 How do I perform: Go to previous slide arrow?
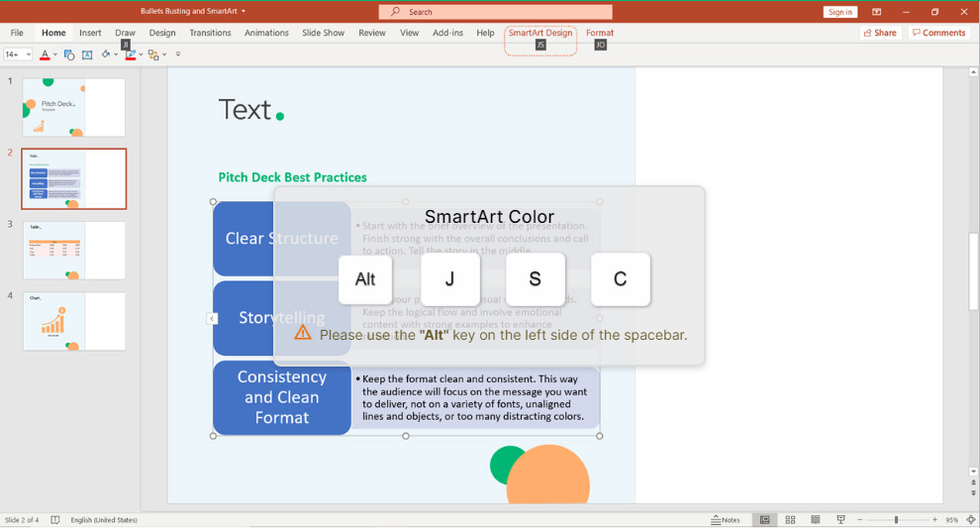click(973, 483)
